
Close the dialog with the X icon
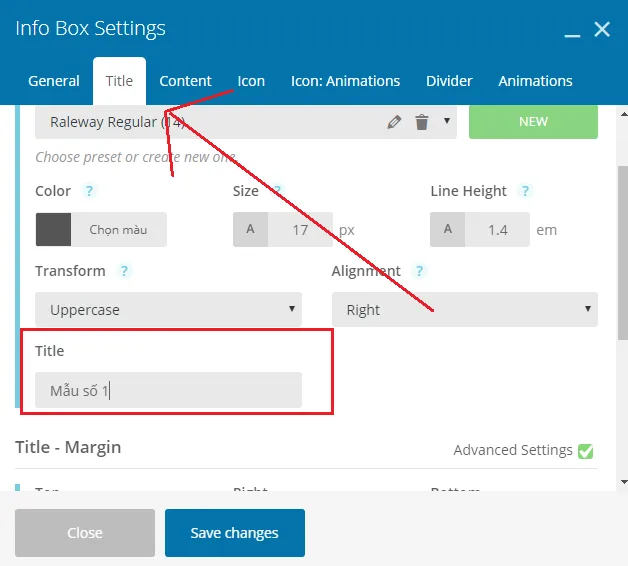coord(602,30)
